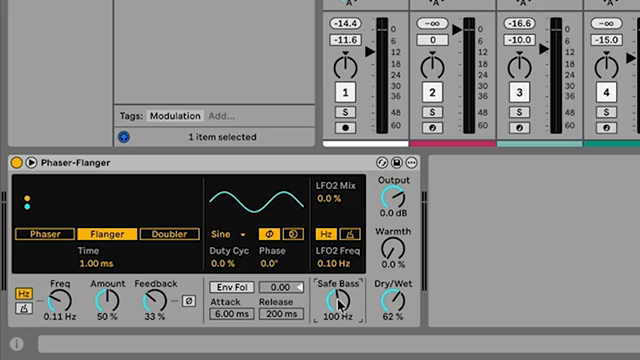640x360 pixels.
Task: Click the blue headphone preview icon
Action: pos(124,137)
